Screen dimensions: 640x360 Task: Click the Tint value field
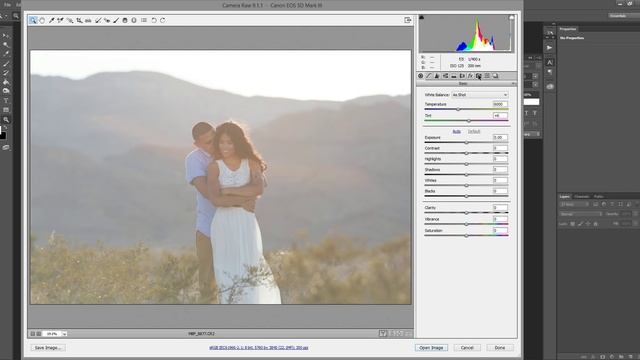tap(500, 116)
